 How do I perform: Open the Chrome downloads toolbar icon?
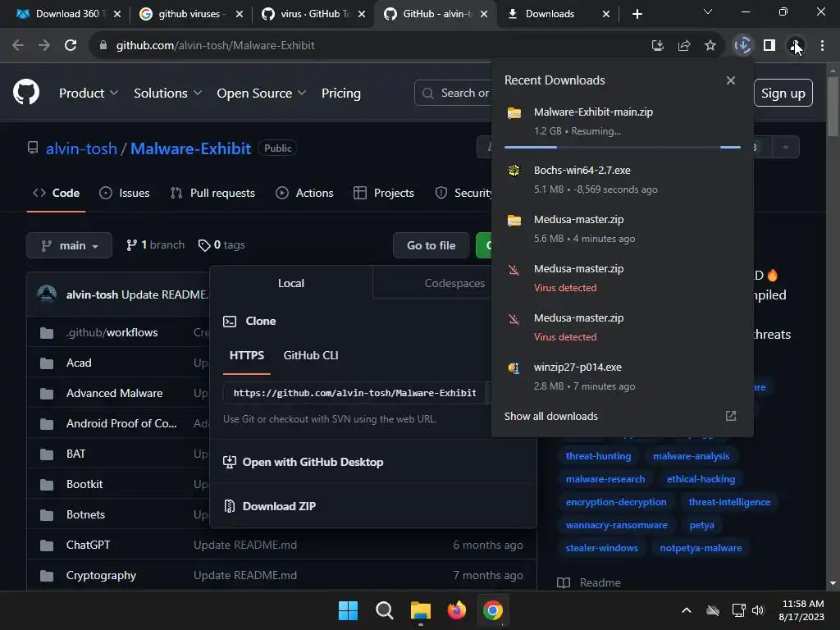point(742,46)
